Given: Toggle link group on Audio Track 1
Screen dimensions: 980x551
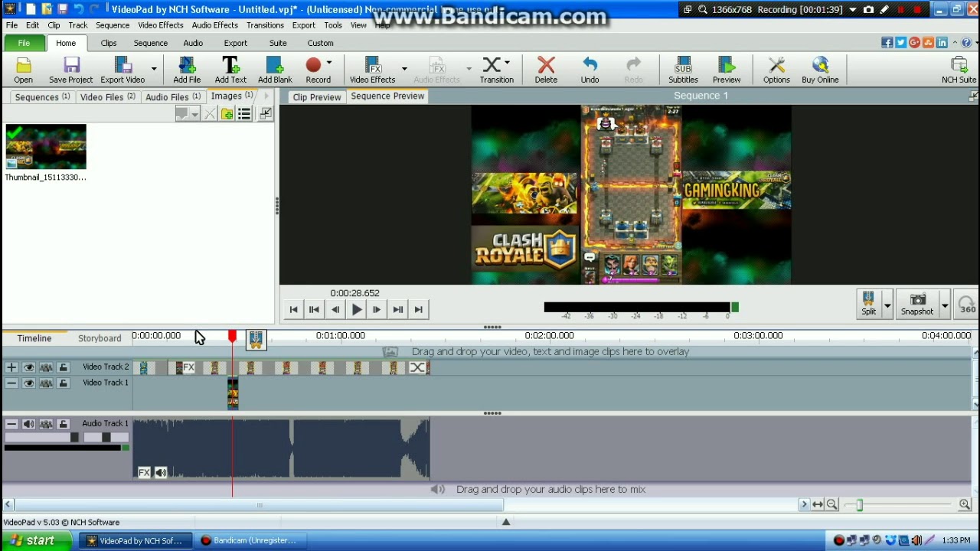Looking at the screenshot, I should pos(46,423).
